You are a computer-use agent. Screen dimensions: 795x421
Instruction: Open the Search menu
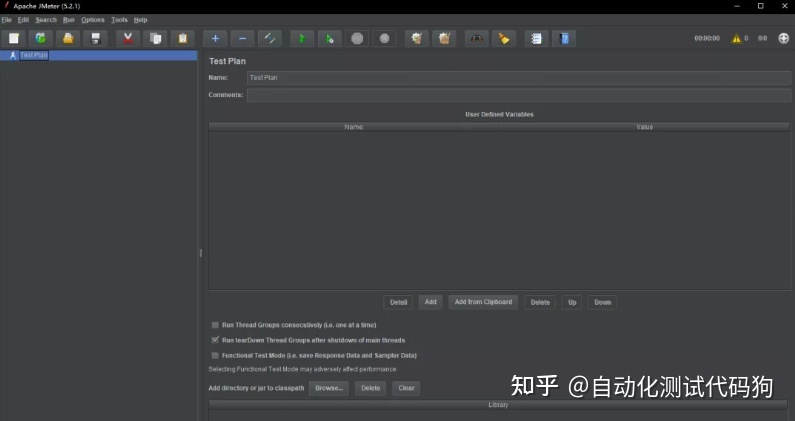click(46, 20)
